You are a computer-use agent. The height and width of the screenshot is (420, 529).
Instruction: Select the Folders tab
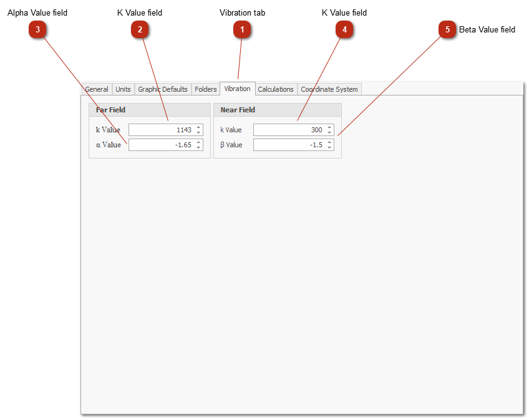pyautogui.click(x=205, y=89)
